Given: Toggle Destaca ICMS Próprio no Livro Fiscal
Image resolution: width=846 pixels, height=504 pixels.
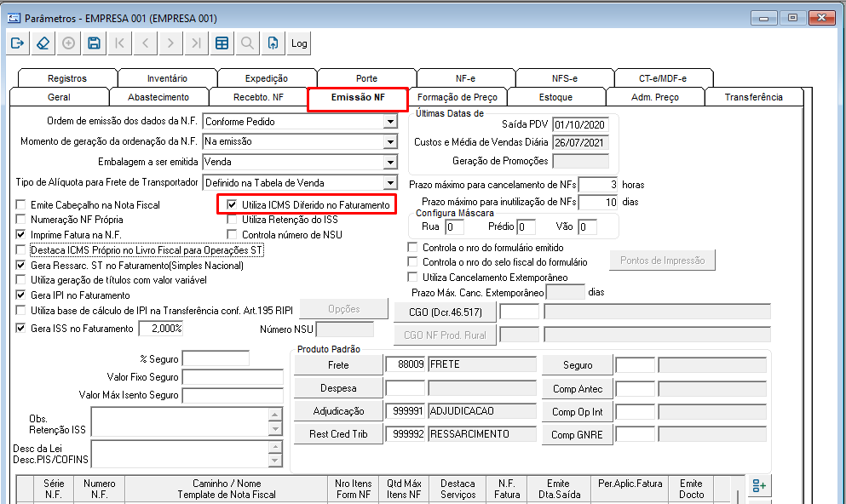Looking at the screenshot, I should pos(21,250).
